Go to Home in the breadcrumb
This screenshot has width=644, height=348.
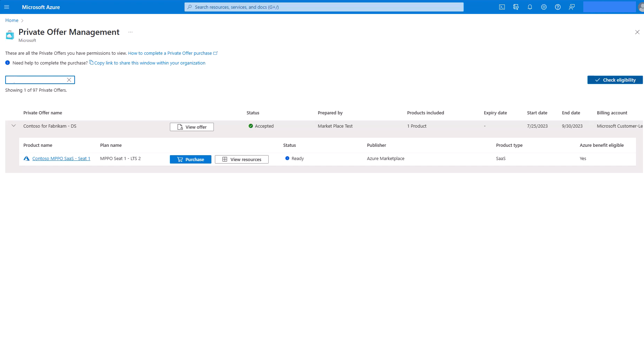pyautogui.click(x=12, y=20)
